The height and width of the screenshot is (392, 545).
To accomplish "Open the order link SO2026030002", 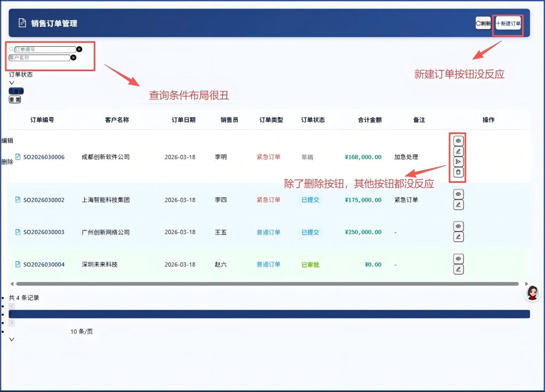I will 44,200.
